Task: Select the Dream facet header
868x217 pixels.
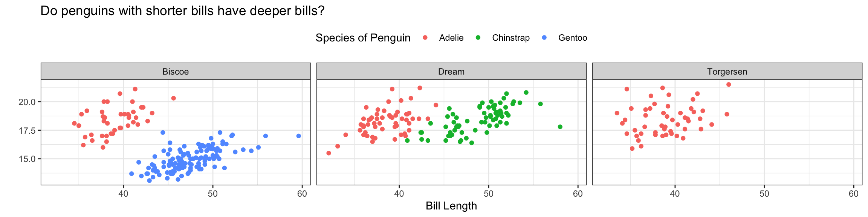Action: pyautogui.click(x=451, y=72)
